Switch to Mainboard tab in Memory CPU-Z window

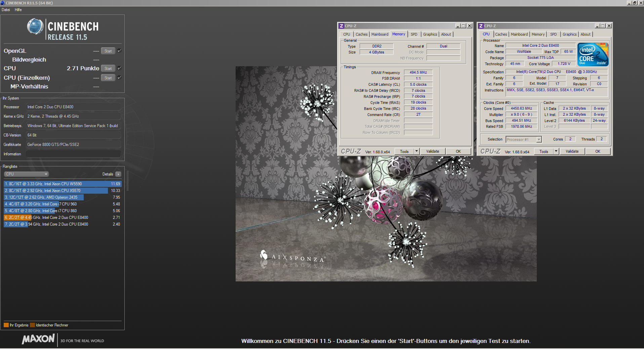(x=380, y=34)
